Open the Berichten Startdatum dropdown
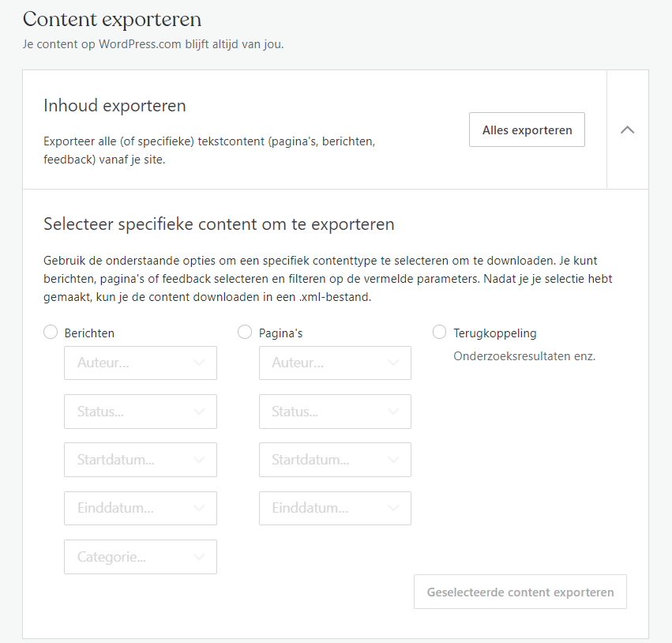 pos(141,460)
